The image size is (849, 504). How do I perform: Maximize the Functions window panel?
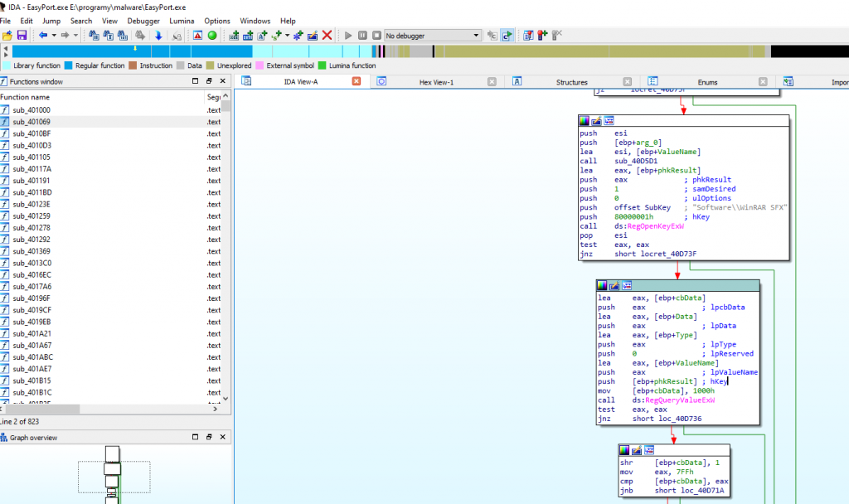pyautogui.click(x=195, y=81)
